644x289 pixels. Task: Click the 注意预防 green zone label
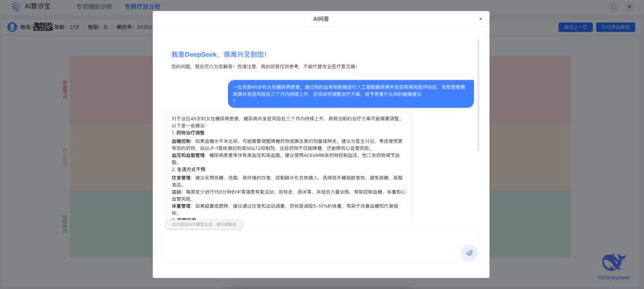point(65,224)
